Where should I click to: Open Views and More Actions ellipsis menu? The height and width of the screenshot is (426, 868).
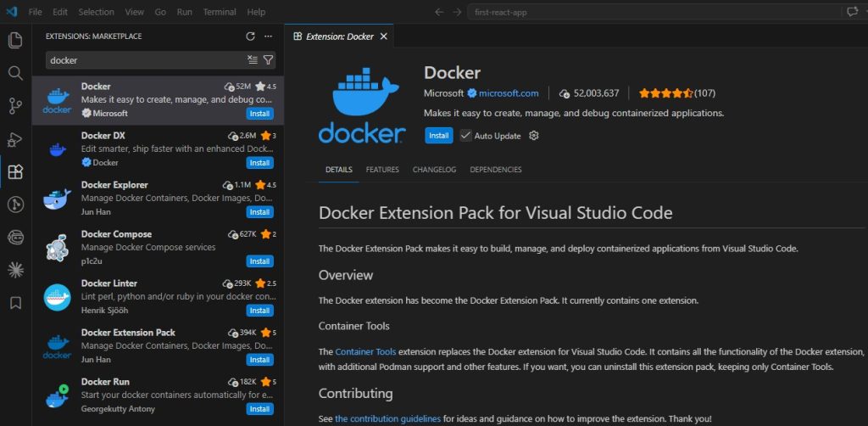tap(269, 36)
